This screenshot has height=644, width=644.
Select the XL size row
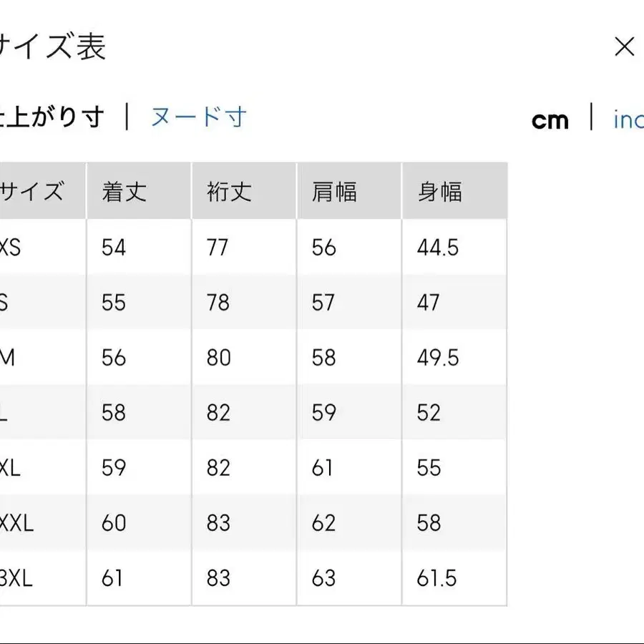pos(13,467)
